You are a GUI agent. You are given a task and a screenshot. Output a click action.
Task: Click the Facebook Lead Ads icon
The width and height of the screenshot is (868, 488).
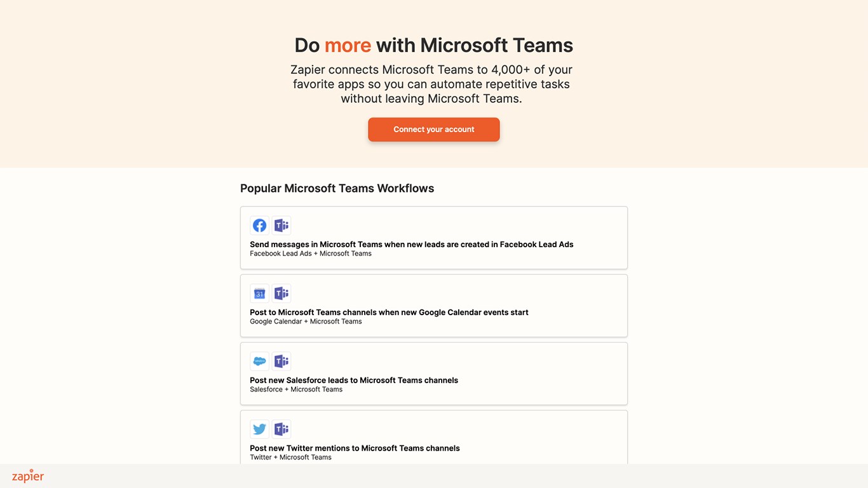259,226
